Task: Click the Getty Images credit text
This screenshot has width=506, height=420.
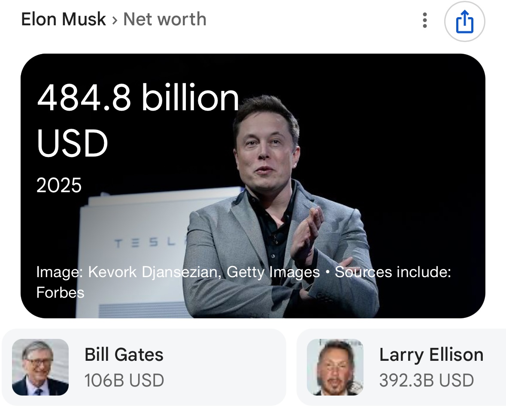Action: (273, 272)
